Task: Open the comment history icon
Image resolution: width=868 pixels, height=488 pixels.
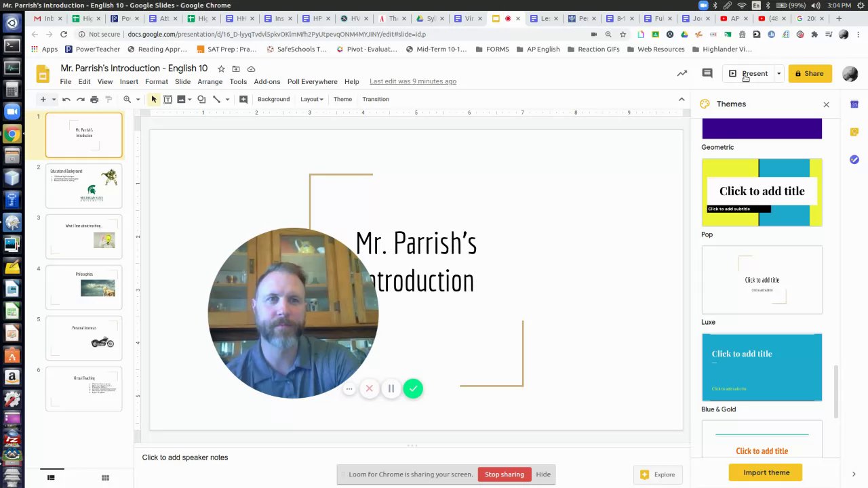Action: pos(707,73)
